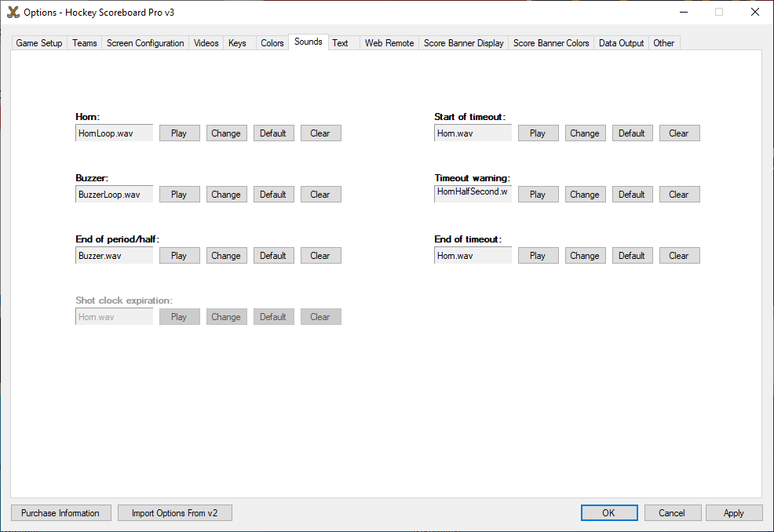774x532 pixels.
Task: Select the Colors tab
Action: pyautogui.click(x=272, y=43)
